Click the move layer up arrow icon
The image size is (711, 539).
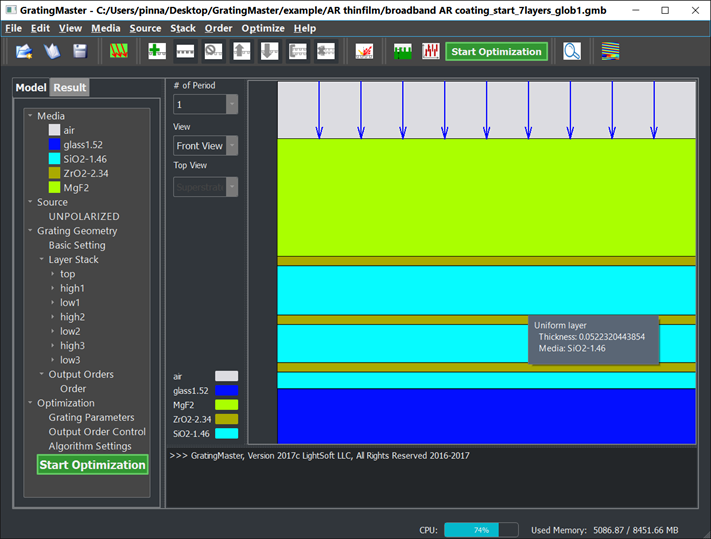click(241, 51)
